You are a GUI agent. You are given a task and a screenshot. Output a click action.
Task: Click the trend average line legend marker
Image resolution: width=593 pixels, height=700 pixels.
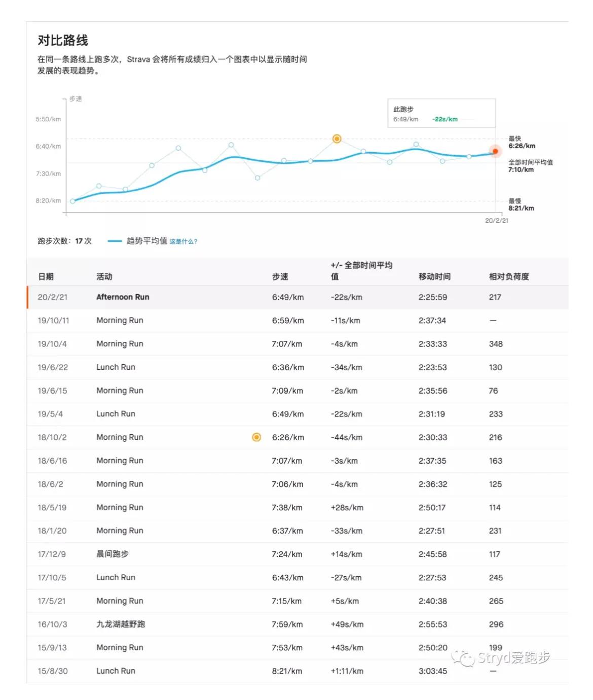pos(116,241)
